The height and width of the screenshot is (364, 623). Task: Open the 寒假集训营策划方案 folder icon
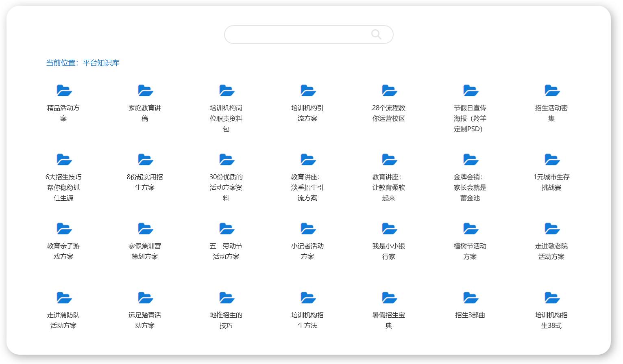tap(145, 229)
